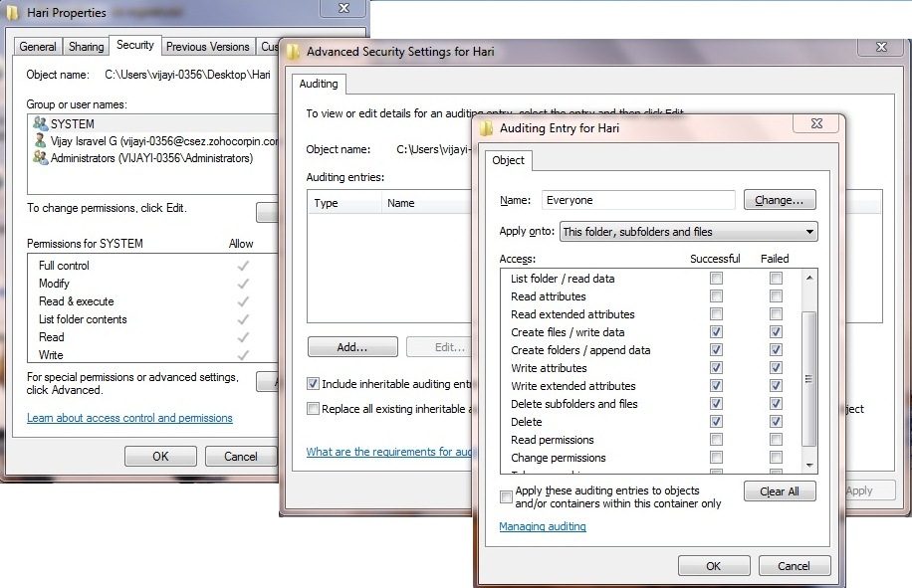Click folder icon in Hari Properties title bar
Screen dimensions: 912x588
coord(12,12)
